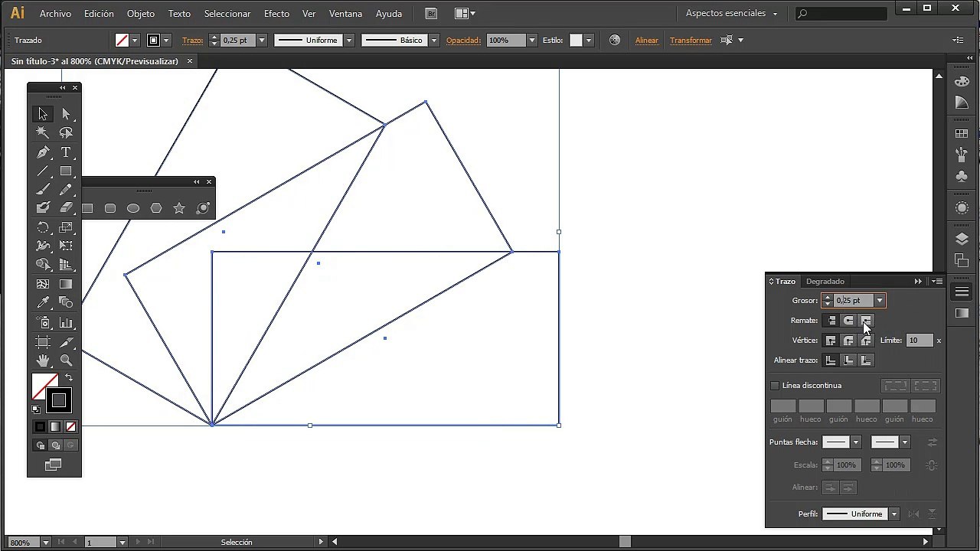The image size is (980, 551).
Task: Click the Límite value field
Action: point(920,341)
